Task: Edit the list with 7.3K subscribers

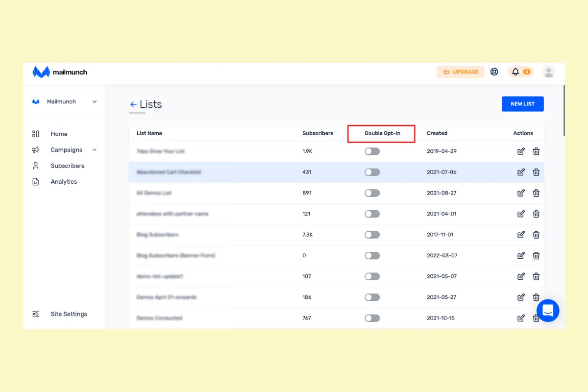Action: (x=521, y=235)
